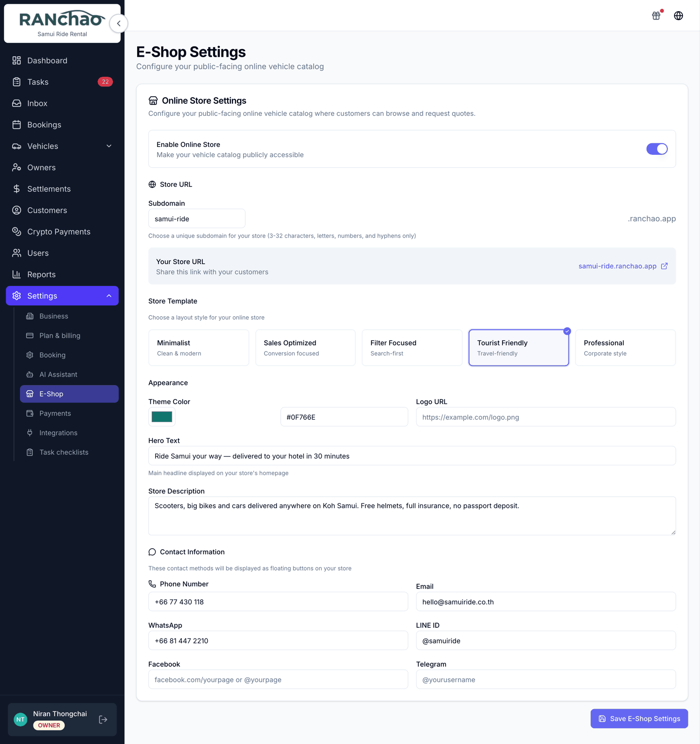Open the Booking settings page
Image resolution: width=700 pixels, height=744 pixels.
(x=69, y=355)
